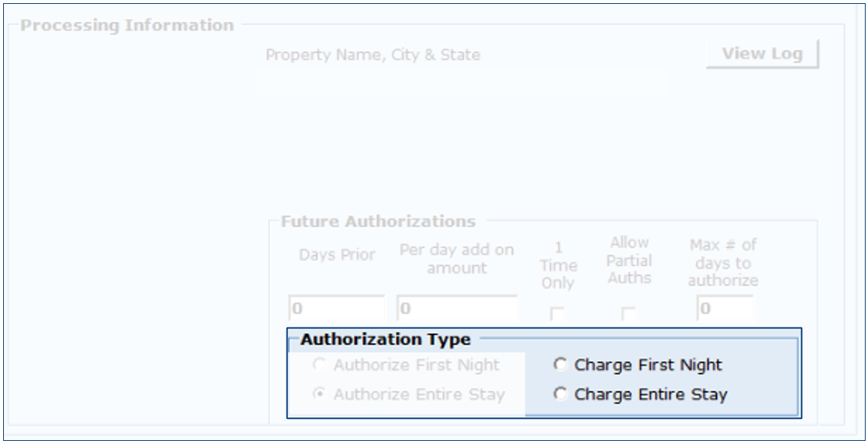
Task: Click the Processing Information group heading
Action: pos(127,26)
